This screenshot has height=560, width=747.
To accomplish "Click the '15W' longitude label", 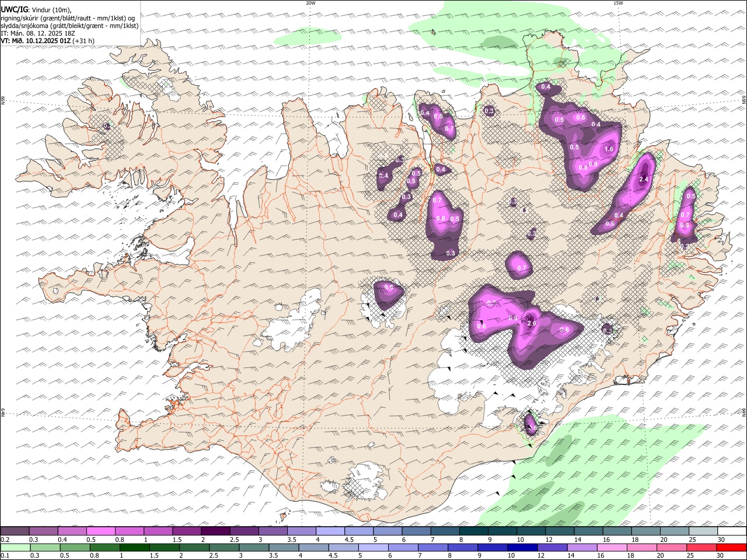I will coord(618,3).
